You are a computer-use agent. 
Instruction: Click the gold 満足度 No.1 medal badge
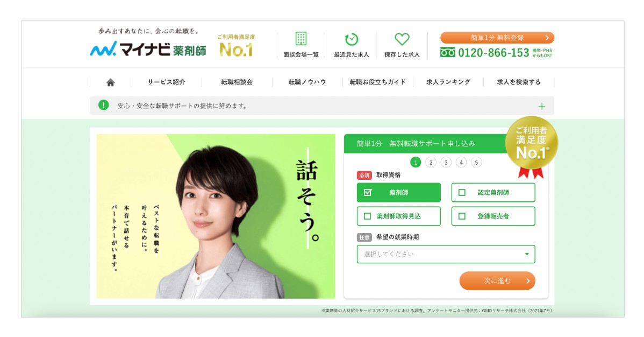click(x=531, y=146)
